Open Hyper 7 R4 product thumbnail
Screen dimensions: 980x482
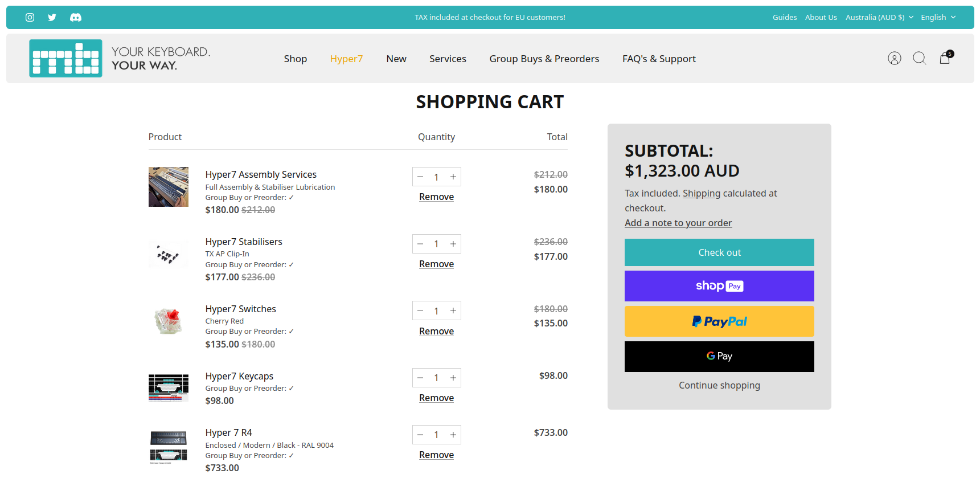click(169, 447)
